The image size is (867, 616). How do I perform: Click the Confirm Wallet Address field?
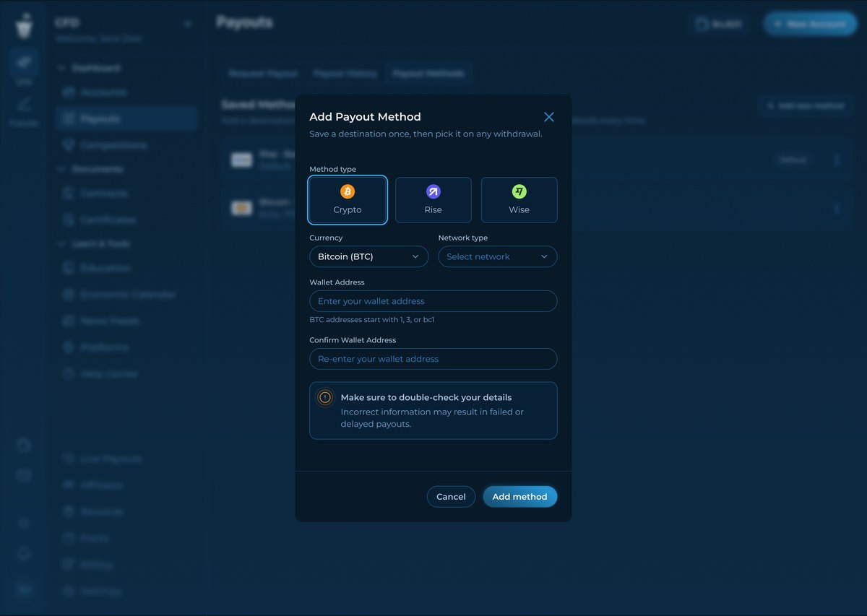pyautogui.click(x=433, y=359)
